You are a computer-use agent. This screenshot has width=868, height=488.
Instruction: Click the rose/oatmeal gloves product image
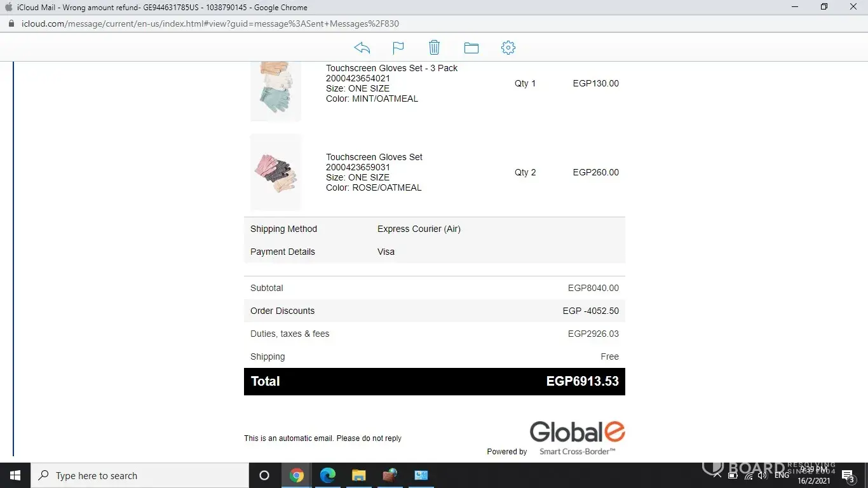point(276,172)
